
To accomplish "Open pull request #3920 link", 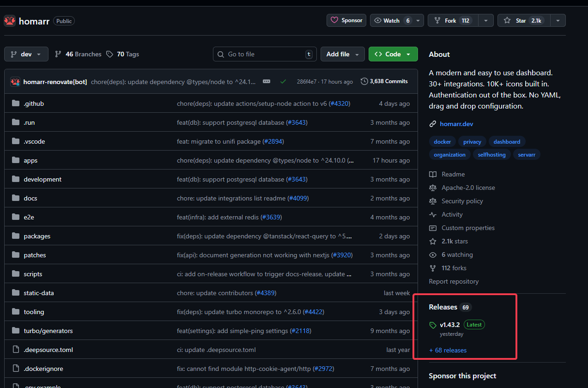I will coord(342,255).
